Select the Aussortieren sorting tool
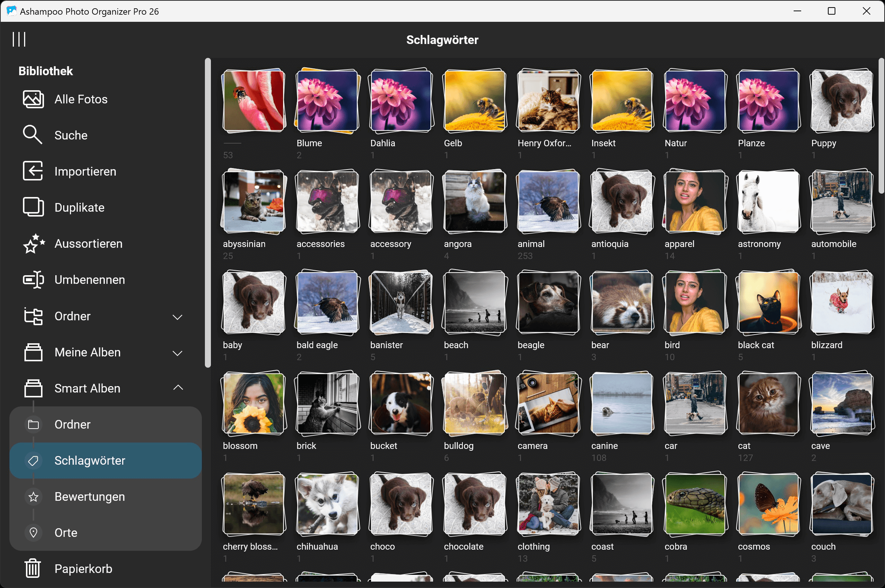The image size is (885, 588). click(x=88, y=243)
